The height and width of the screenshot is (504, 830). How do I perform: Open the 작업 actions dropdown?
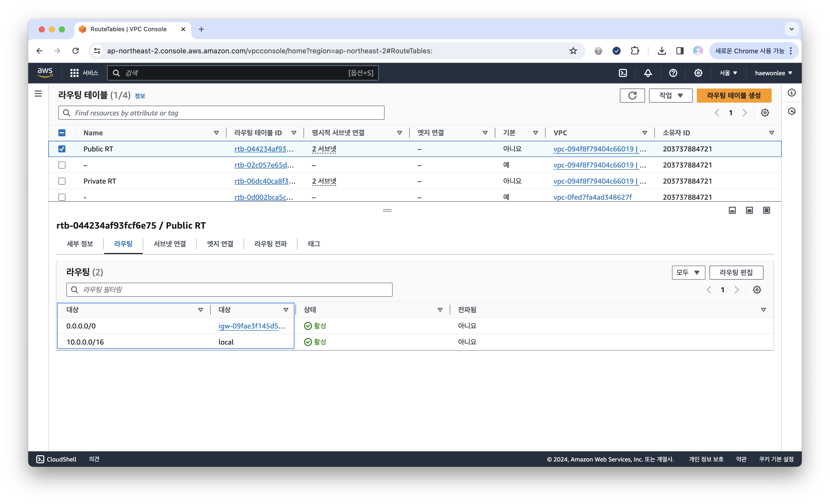click(x=670, y=96)
